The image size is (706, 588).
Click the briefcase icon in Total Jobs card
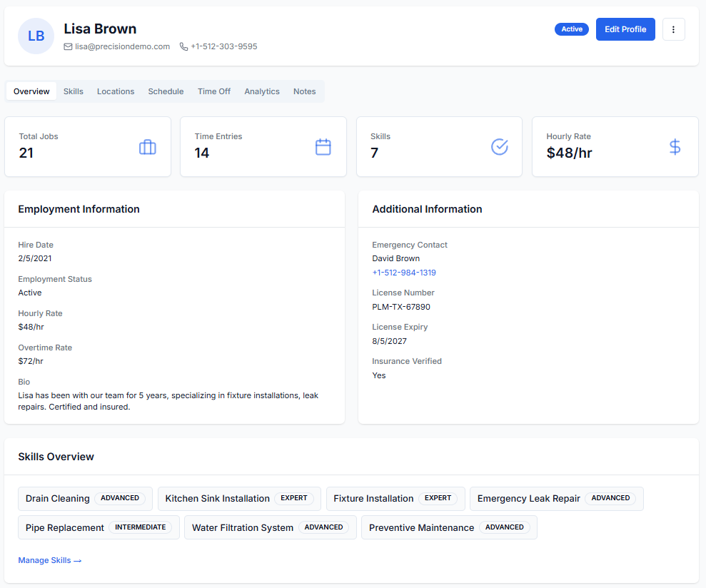coord(148,147)
